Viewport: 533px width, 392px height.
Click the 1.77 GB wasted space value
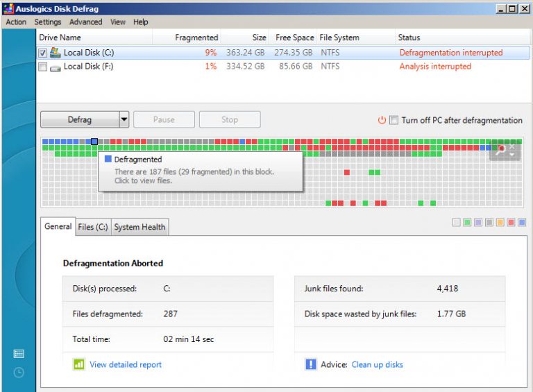click(451, 314)
